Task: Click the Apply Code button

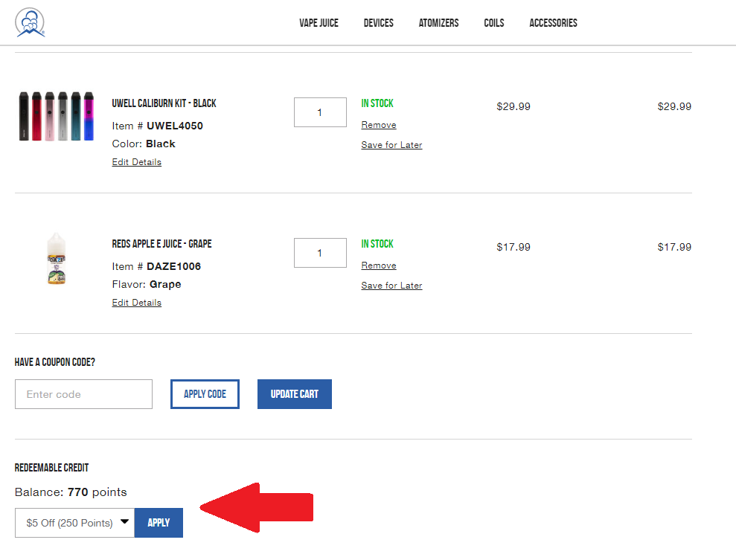Action: pyautogui.click(x=205, y=394)
